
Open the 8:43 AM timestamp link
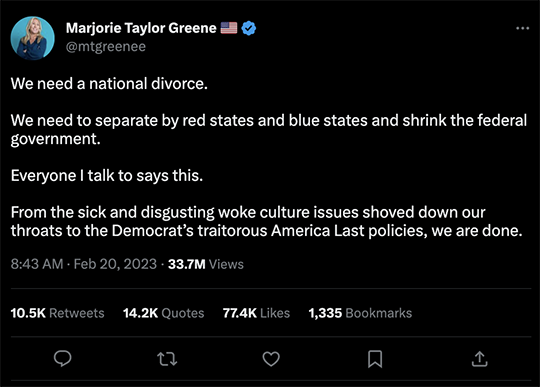37,264
